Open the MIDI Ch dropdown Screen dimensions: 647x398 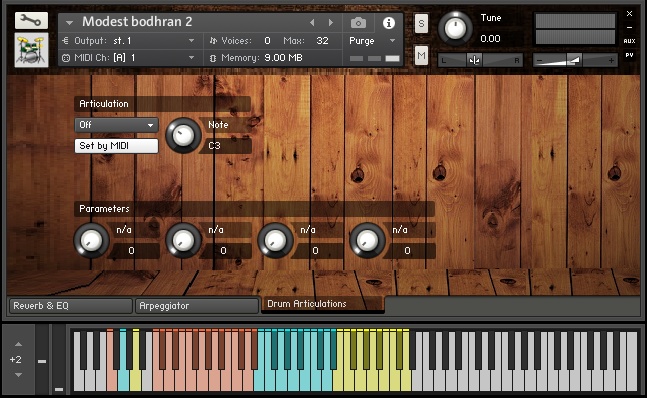129,58
